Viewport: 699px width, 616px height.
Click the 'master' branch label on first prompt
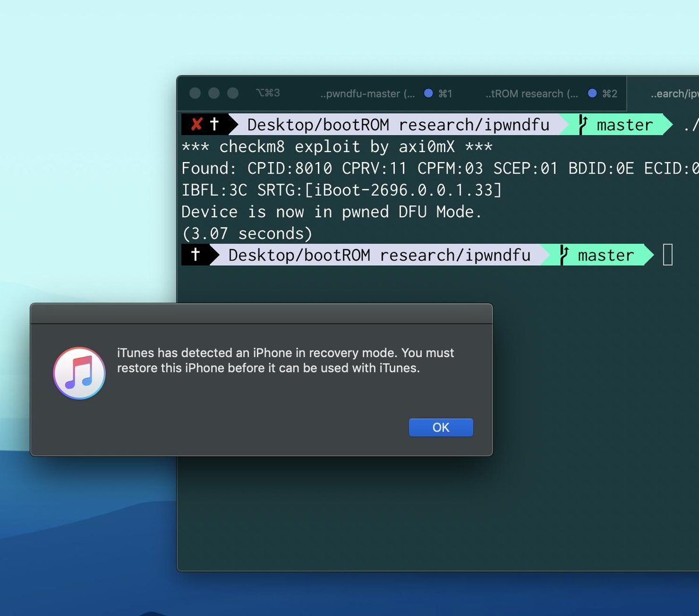[x=625, y=125]
